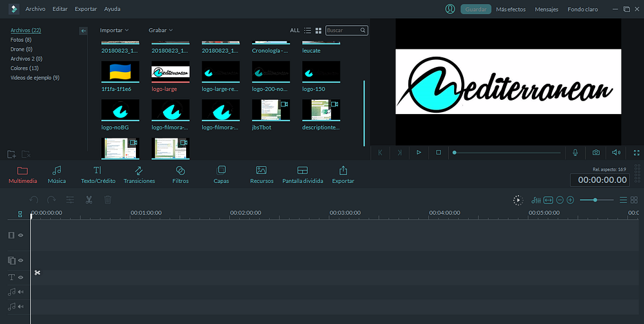Open preview volume control

[x=616, y=153]
